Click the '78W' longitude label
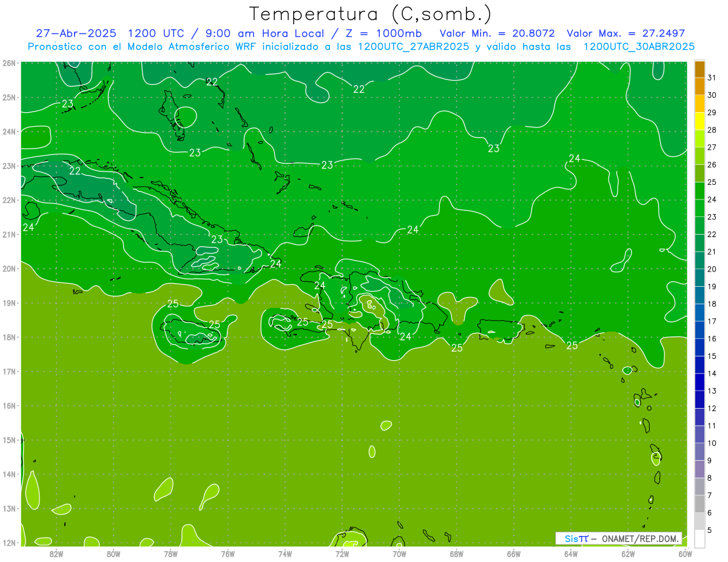 pyautogui.click(x=170, y=554)
